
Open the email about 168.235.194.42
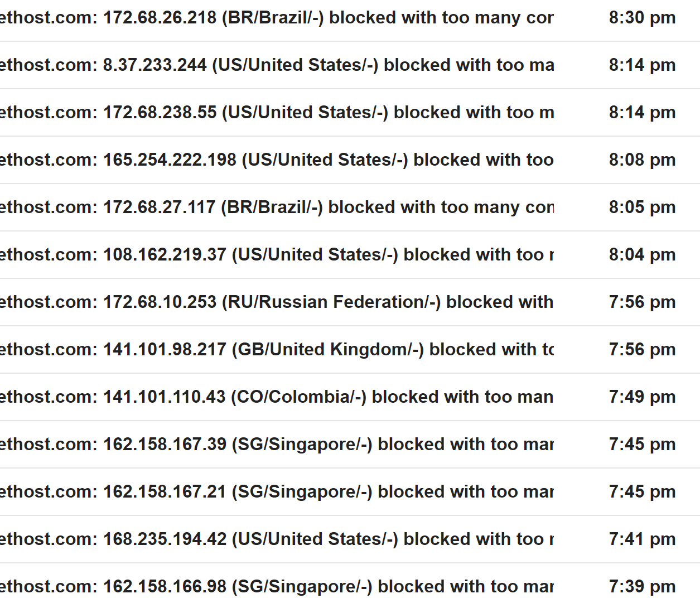point(276,539)
